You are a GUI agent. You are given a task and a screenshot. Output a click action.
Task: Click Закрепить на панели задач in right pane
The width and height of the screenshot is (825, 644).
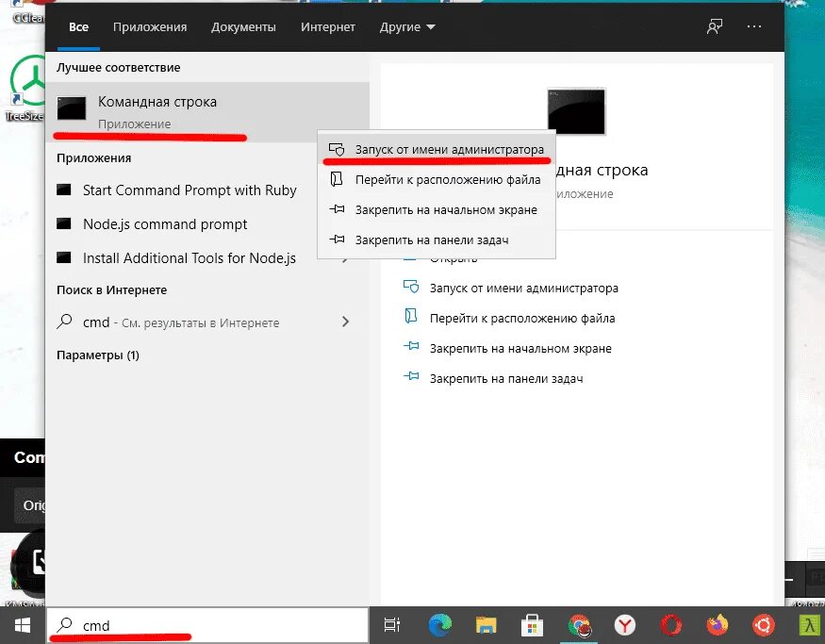tap(506, 378)
